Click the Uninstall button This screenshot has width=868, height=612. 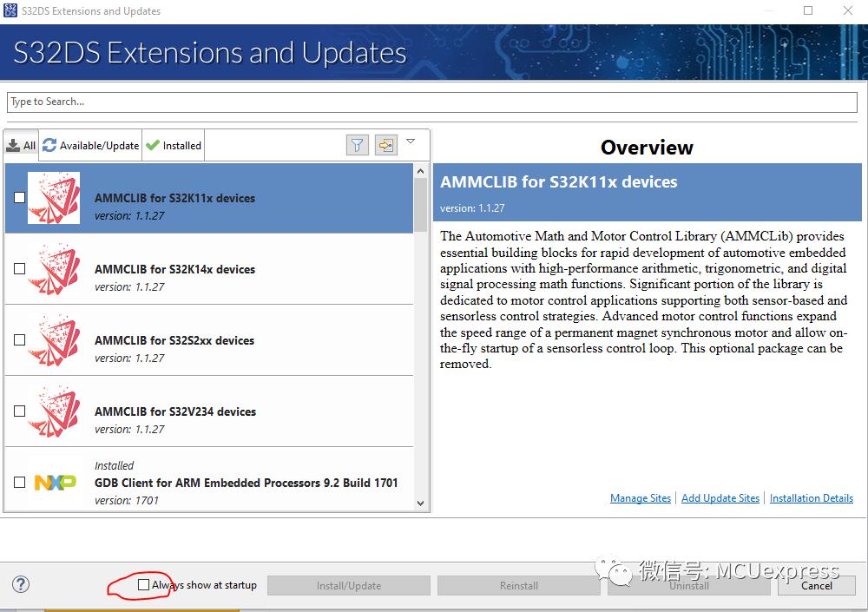(689, 585)
